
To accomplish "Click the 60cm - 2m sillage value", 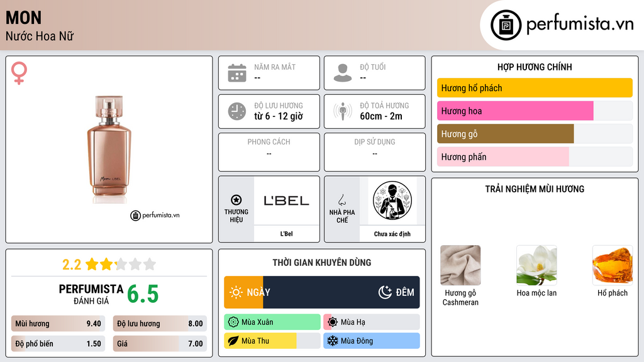I will click(x=381, y=116).
